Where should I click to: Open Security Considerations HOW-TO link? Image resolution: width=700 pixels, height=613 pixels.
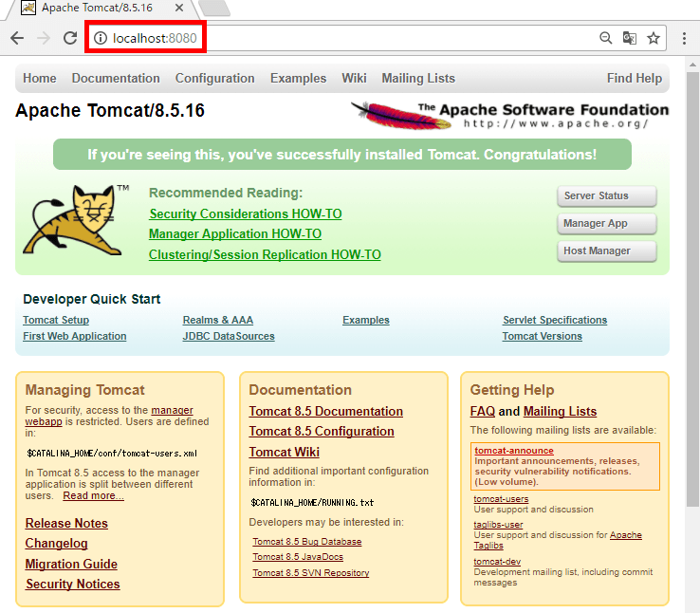(x=246, y=214)
